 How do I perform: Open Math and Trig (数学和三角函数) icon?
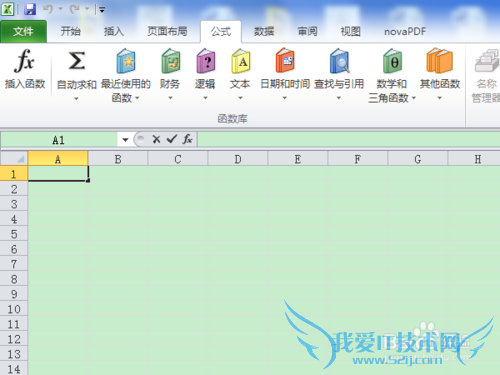click(392, 61)
